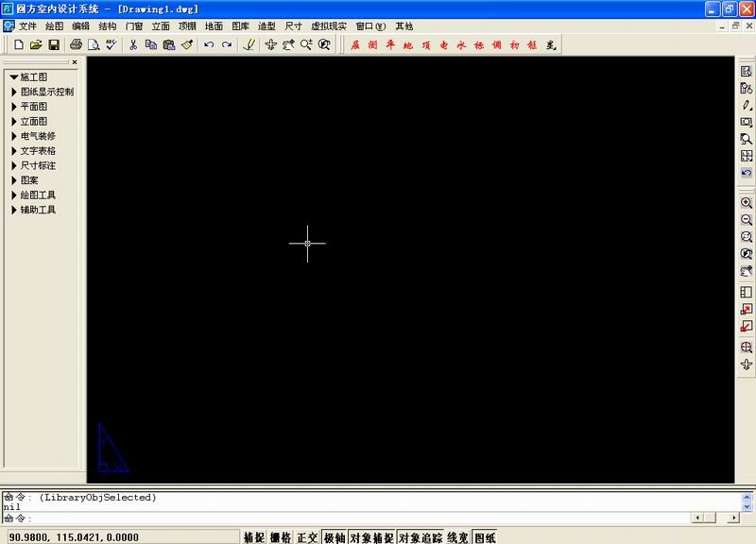This screenshot has height=544, width=756.
Task: Select the Pan crosshair tool in top toolbar
Action: (x=271, y=44)
